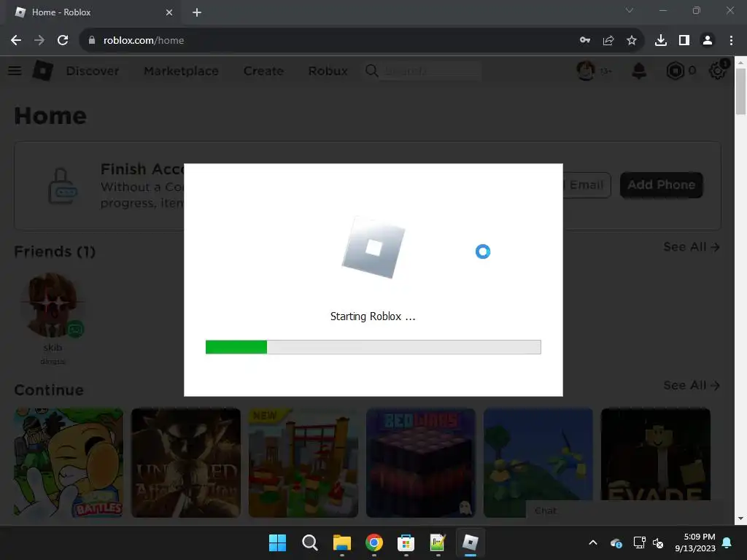Open the BedWars game thumbnail

point(421,462)
